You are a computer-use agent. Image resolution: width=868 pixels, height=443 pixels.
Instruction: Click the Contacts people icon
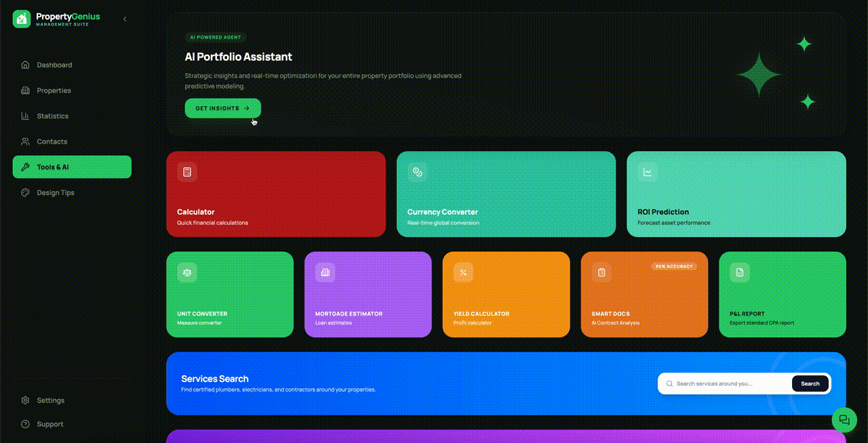pos(25,142)
